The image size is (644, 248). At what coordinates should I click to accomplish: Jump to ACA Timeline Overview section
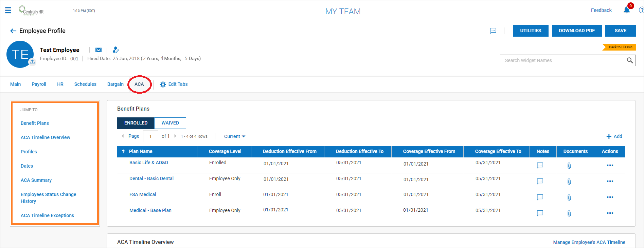coord(46,137)
